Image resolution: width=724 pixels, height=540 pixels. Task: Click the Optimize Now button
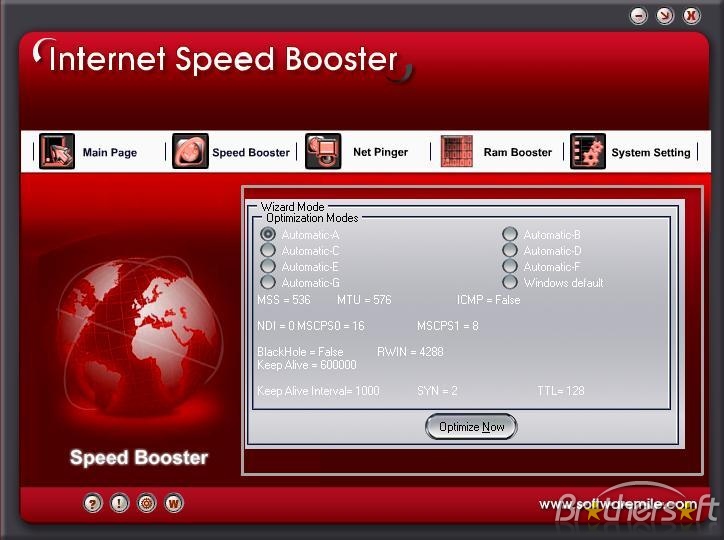click(x=471, y=426)
